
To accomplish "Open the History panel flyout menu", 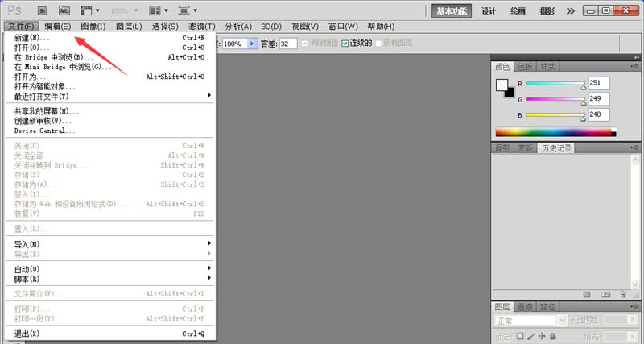I will (x=634, y=147).
